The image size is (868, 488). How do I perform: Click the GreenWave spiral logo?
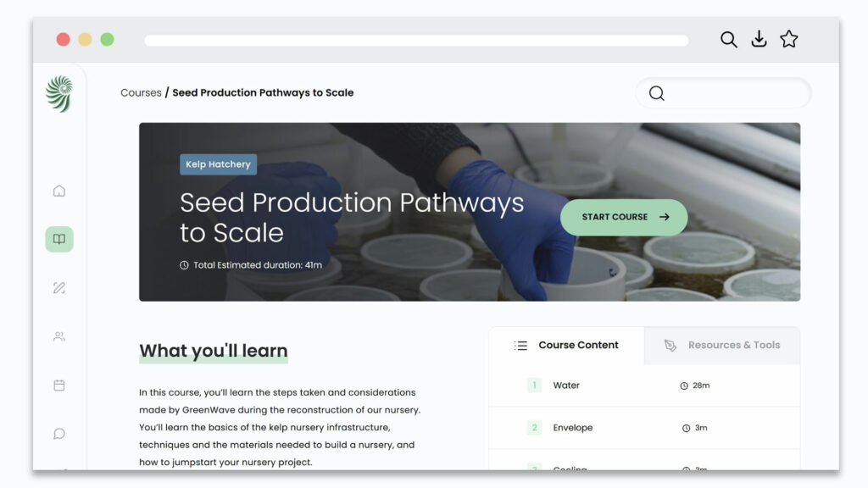click(59, 94)
